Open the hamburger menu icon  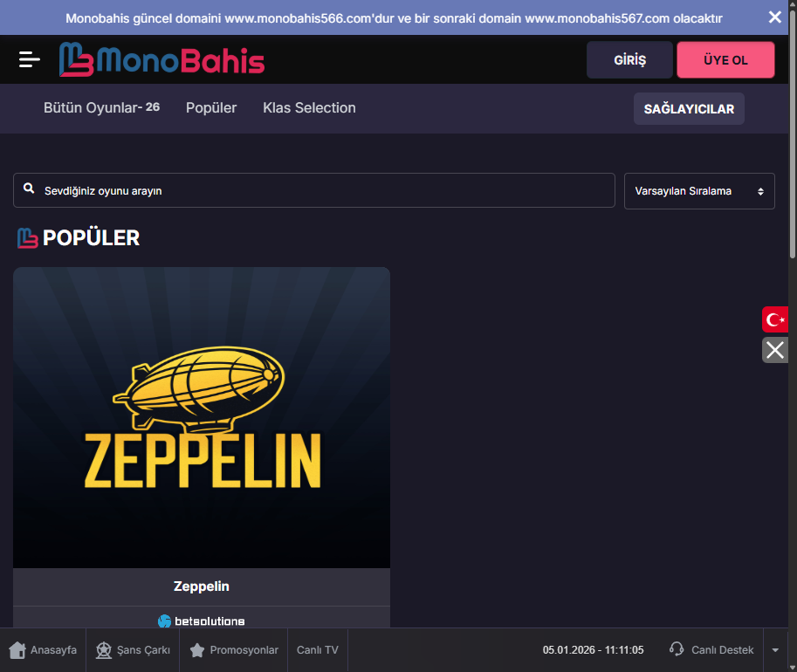(30, 59)
